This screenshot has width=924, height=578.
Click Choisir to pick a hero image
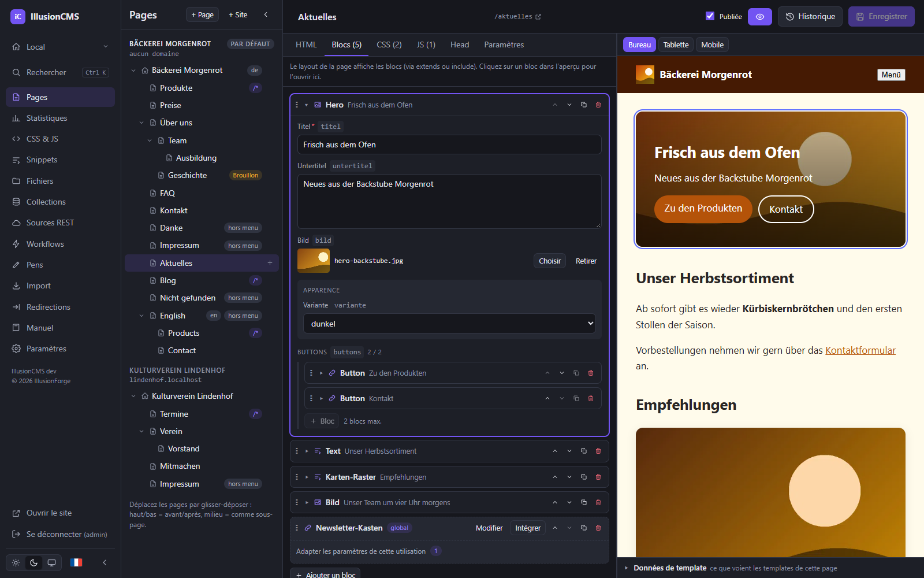pos(550,261)
